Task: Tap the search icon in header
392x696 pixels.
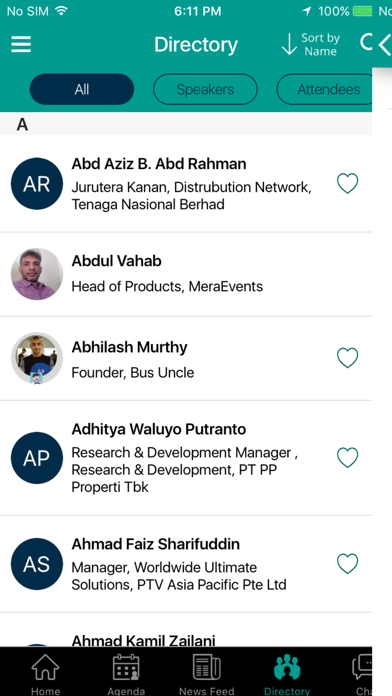Action: (366, 43)
